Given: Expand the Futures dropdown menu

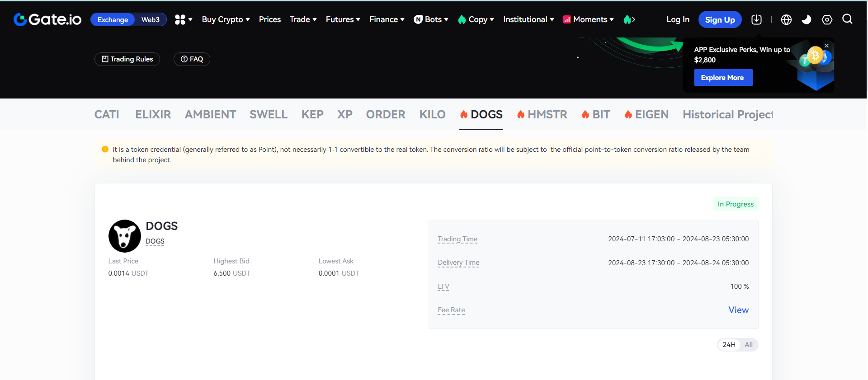Looking at the screenshot, I should (x=343, y=19).
